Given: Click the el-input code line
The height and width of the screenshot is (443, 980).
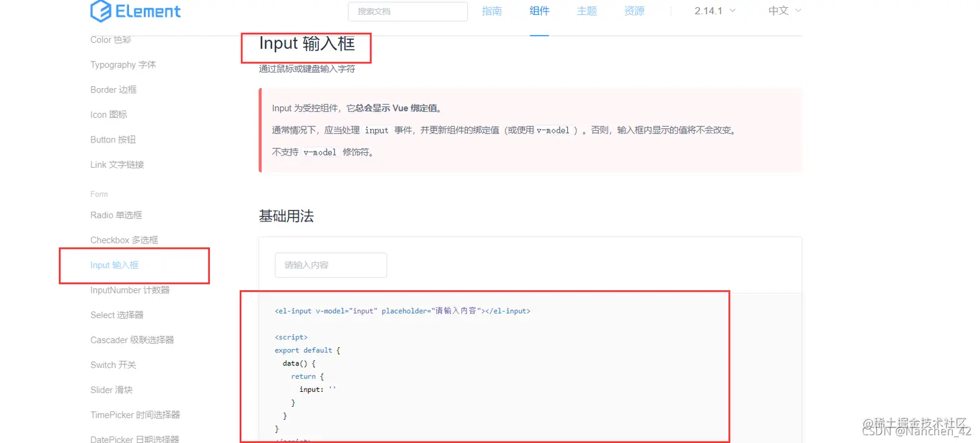Looking at the screenshot, I should (402, 311).
